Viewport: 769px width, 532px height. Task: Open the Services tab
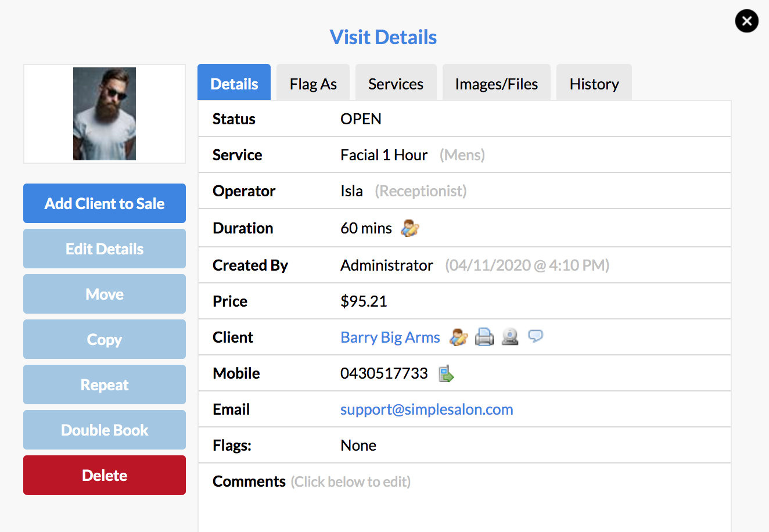(396, 84)
